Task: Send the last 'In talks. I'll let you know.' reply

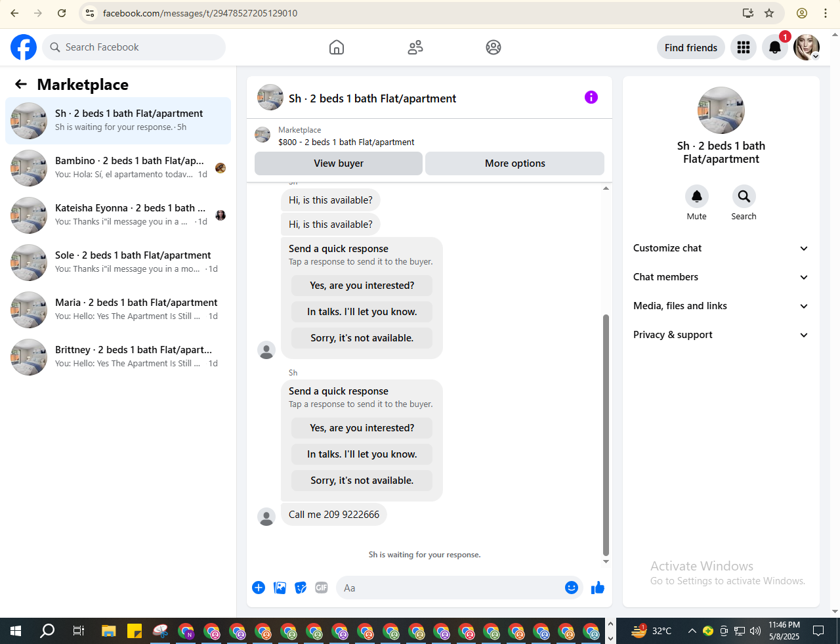Action: click(x=362, y=454)
